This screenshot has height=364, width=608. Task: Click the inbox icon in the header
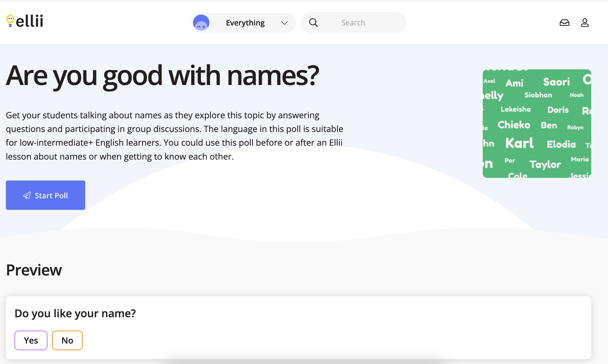tap(565, 23)
